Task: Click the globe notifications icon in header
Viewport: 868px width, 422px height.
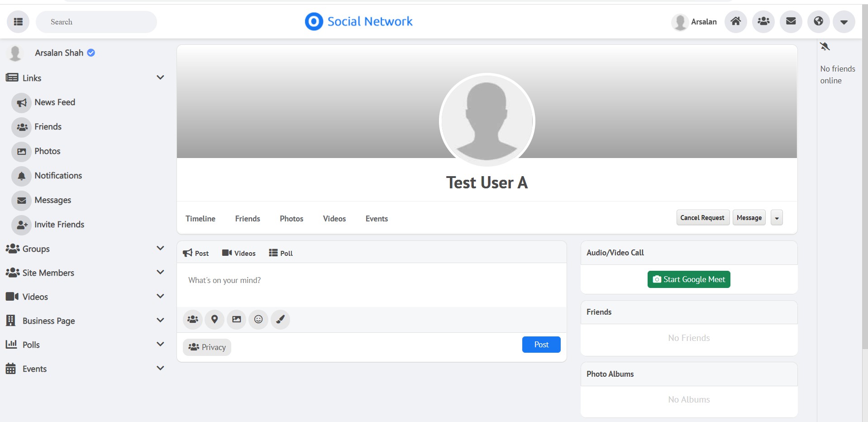Action: pos(818,21)
